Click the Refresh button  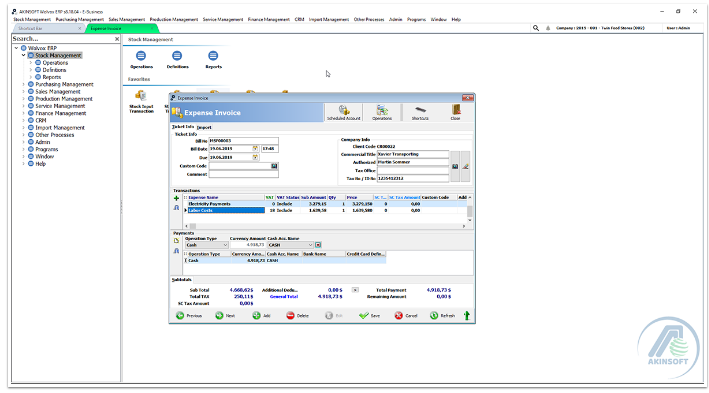click(x=443, y=316)
